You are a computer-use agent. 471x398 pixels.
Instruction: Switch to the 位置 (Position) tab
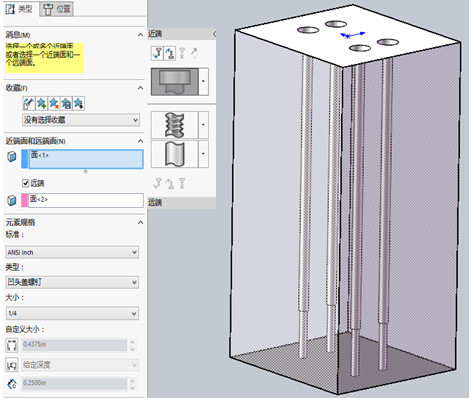57,9
